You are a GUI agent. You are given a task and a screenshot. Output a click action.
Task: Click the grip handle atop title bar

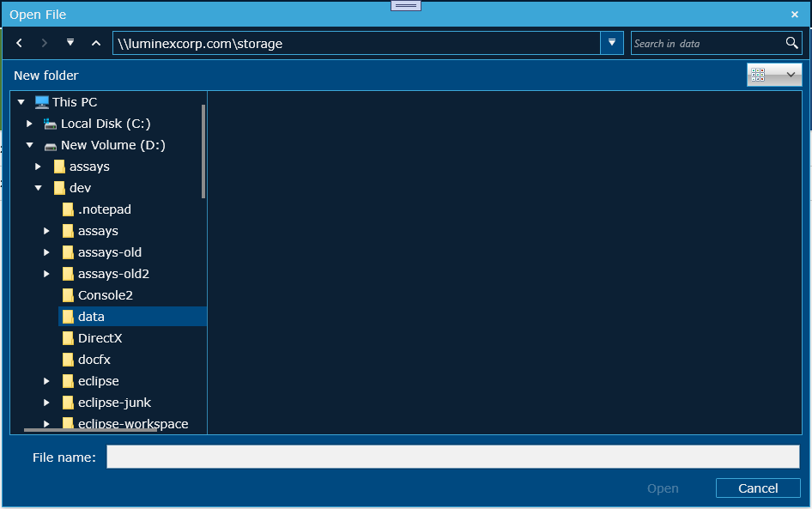(x=405, y=6)
